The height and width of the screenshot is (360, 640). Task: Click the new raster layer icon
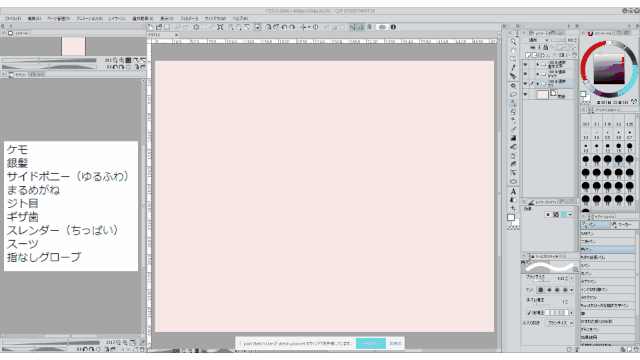pyautogui.click(x=528, y=55)
